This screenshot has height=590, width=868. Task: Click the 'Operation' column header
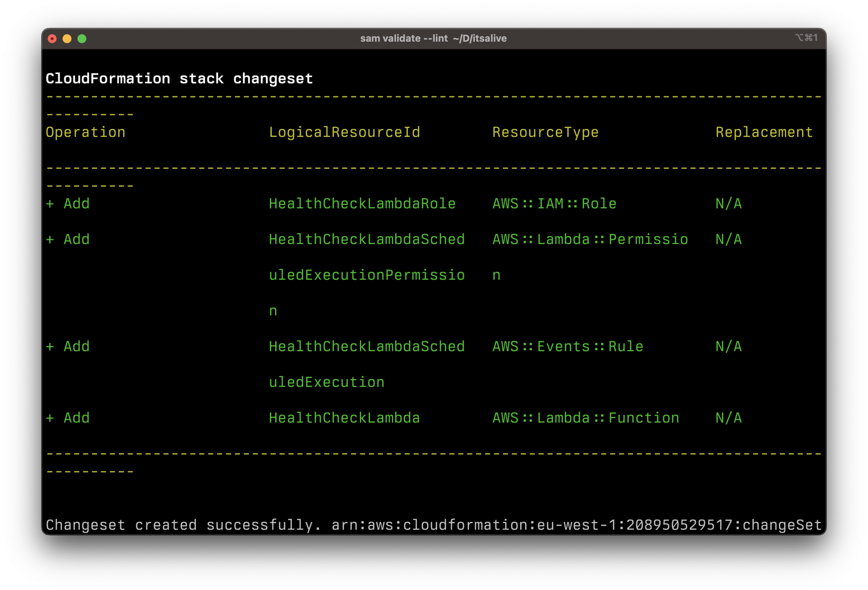pyautogui.click(x=86, y=132)
